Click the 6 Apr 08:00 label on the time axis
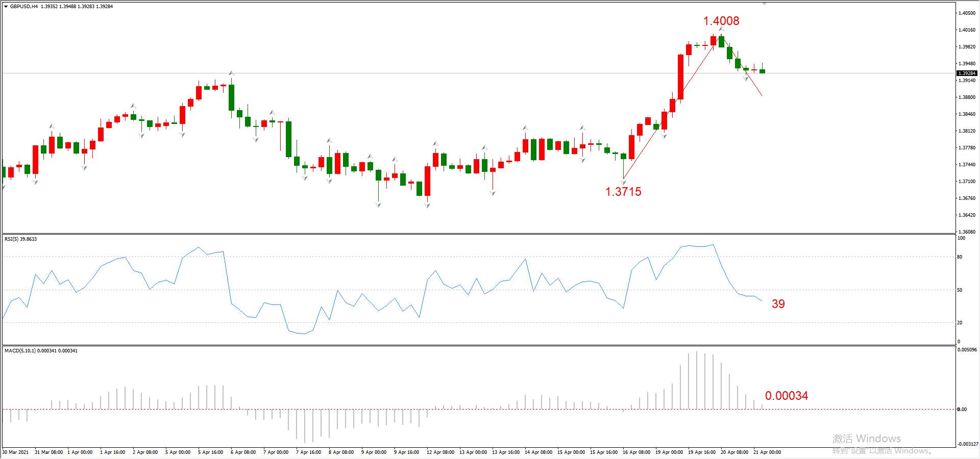Screen dimensions: 980x459 click(x=243, y=452)
